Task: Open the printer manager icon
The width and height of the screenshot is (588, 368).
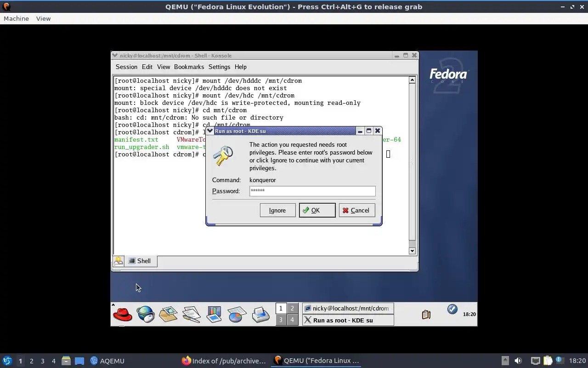Action: point(260,315)
